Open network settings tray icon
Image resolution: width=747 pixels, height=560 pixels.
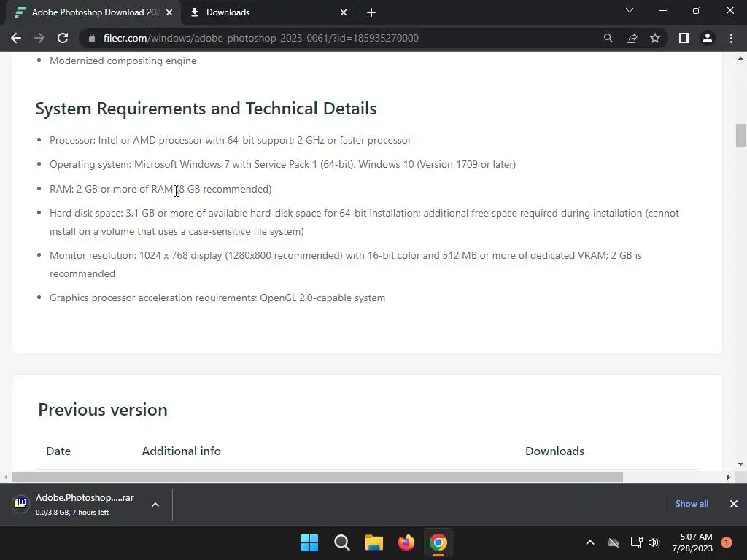[636, 542]
